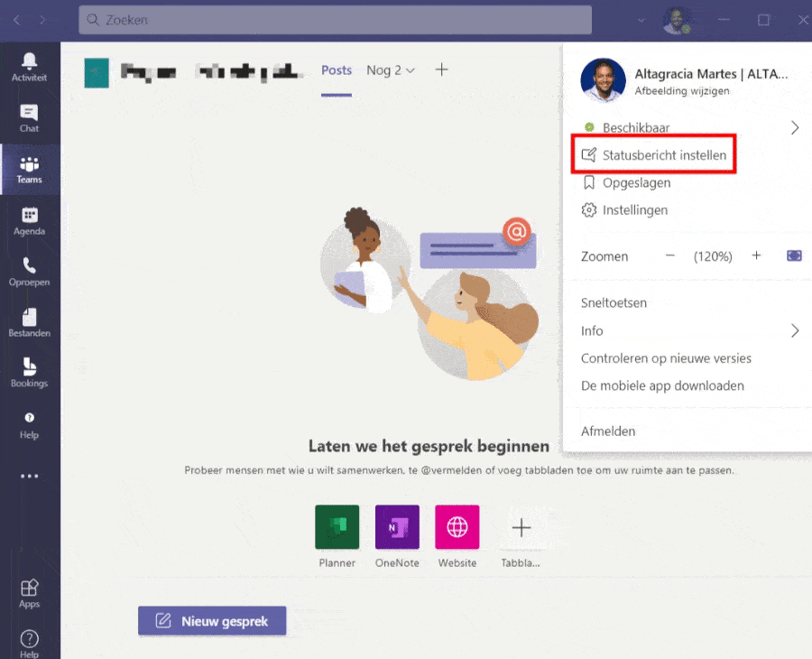Open Apps store in sidebar
812x659 pixels.
coord(29,593)
